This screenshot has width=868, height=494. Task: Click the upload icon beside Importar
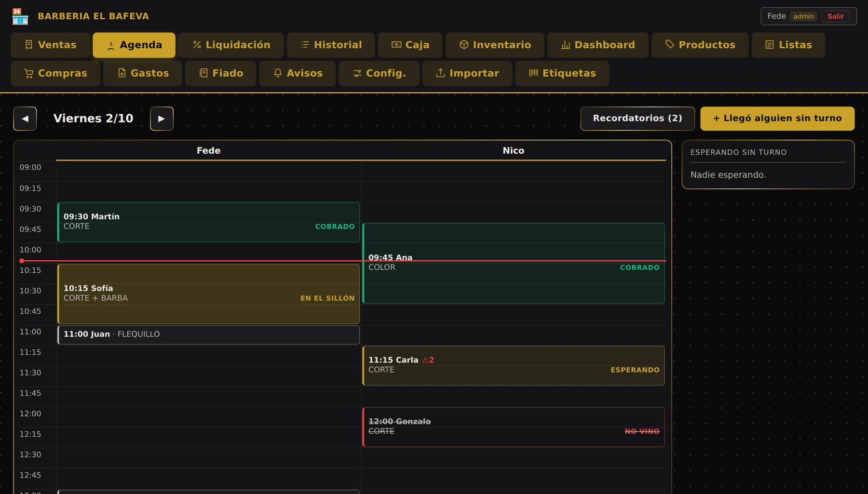click(440, 73)
